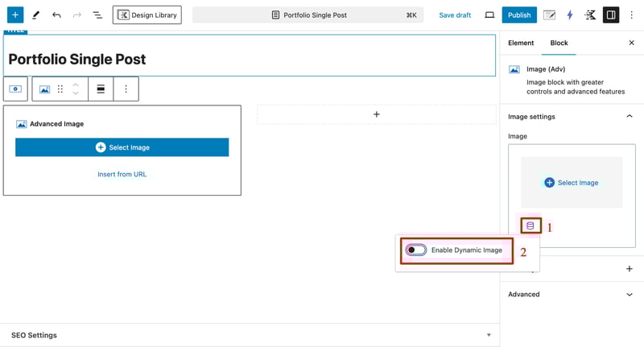Open the Document Overview list view

[97, 14]
